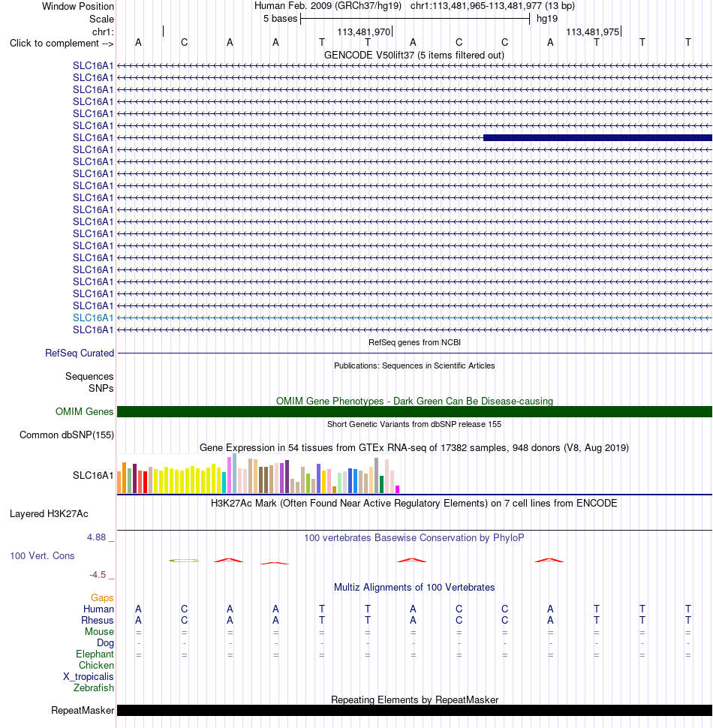The image size is (713, 728).
Task: Click the OMIM Genes side label
Action: click(85, 412)
